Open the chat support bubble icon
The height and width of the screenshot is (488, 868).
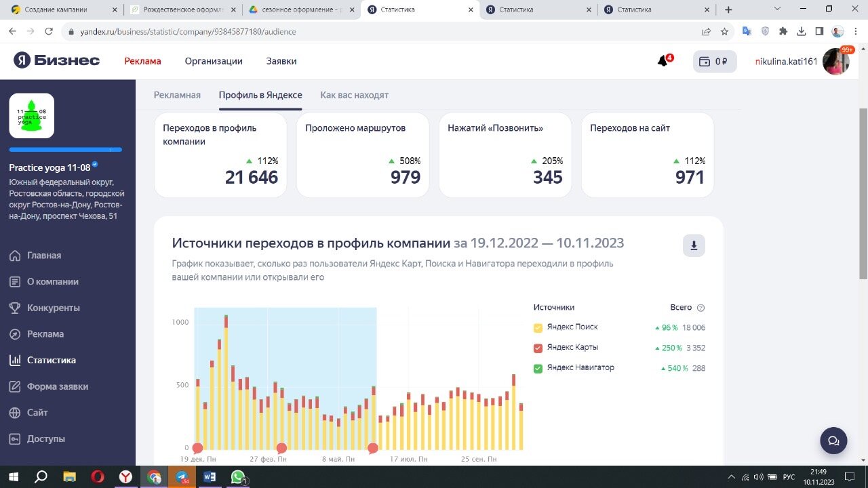point(833,441)
